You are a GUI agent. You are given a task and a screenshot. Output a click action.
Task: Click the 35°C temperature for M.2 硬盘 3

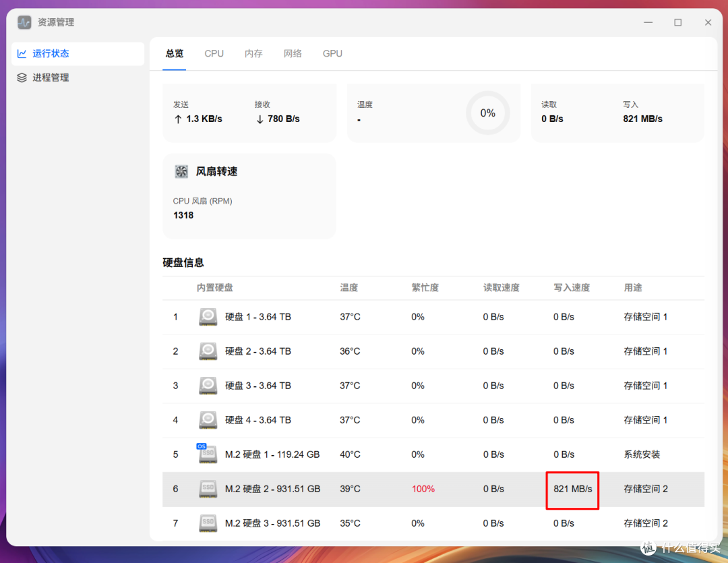(350, 523)
